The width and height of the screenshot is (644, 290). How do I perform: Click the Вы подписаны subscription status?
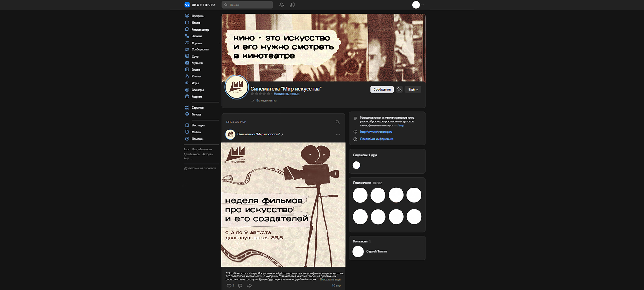[264, 101]
